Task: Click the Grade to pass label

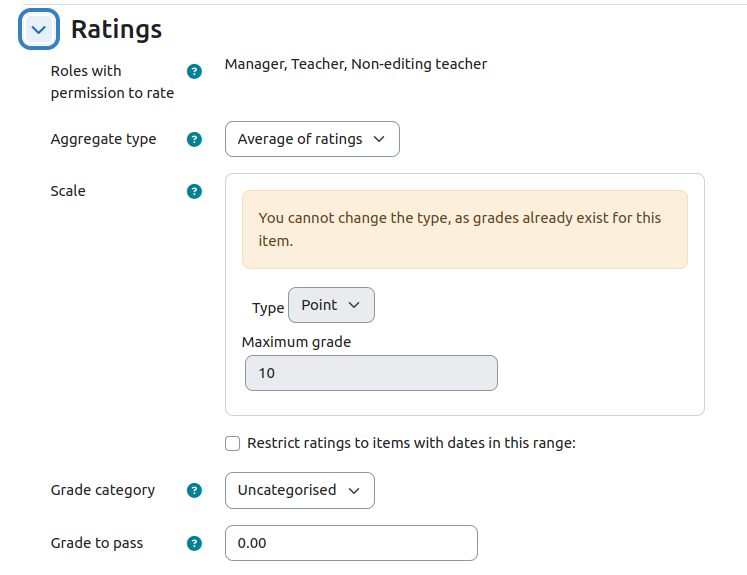Action: click(97, 543)
